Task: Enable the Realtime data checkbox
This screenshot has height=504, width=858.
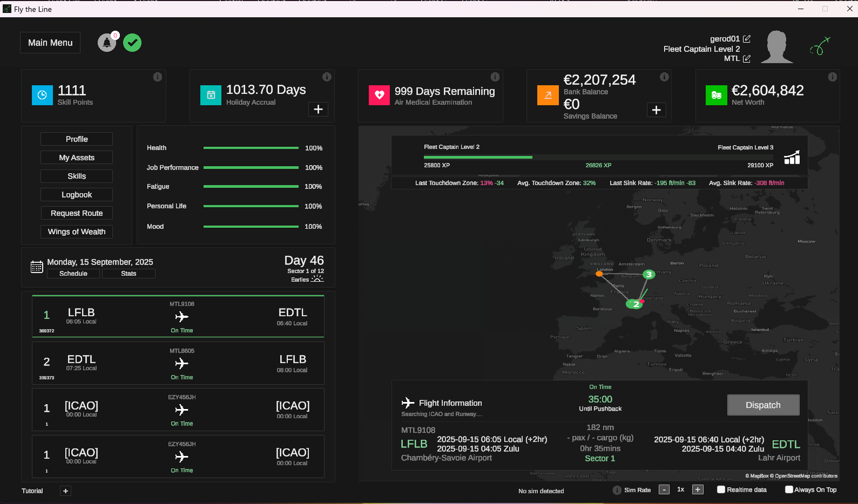Action: click(721, 490)
